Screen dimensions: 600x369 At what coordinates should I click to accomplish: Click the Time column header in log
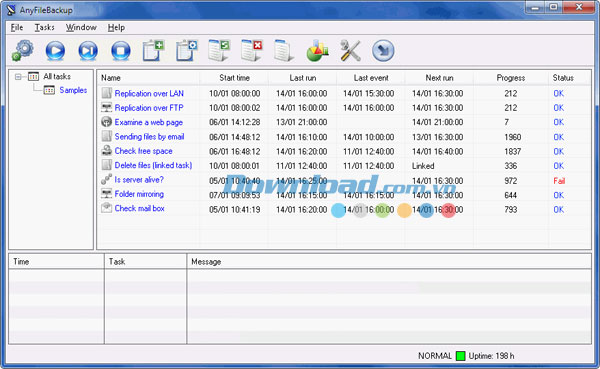tap(56, 261)
